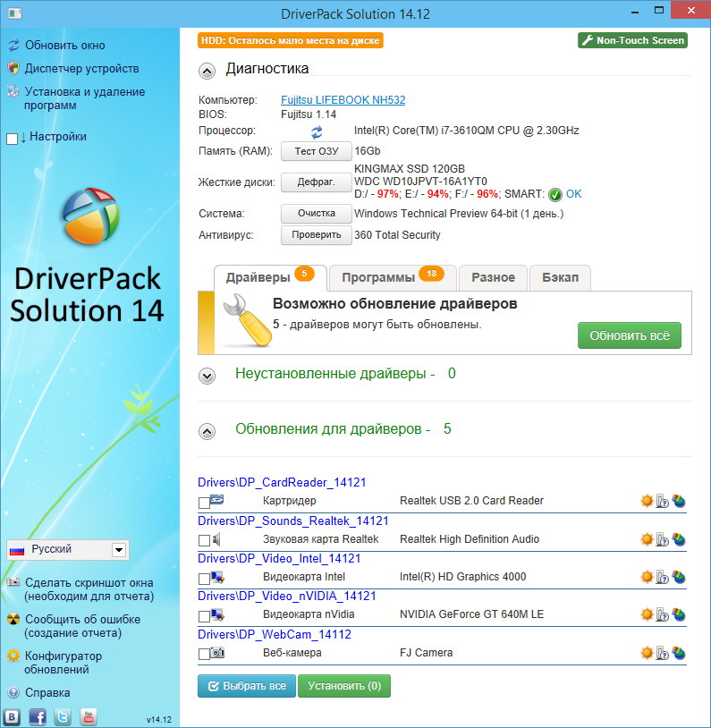Click the webcam device icon beside Веб-камера
The width and height of the screenshot is (711, 728).
tap(216, 652)
